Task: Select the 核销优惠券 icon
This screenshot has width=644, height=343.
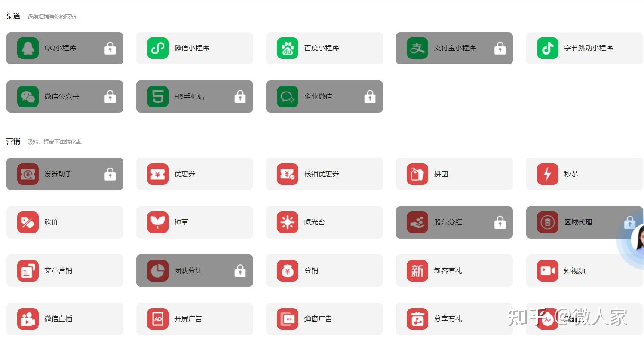Action: 288,174
